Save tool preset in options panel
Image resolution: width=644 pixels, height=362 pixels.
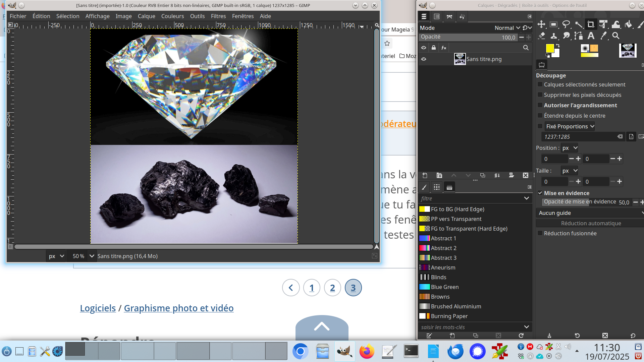click(x=549, y=336)
